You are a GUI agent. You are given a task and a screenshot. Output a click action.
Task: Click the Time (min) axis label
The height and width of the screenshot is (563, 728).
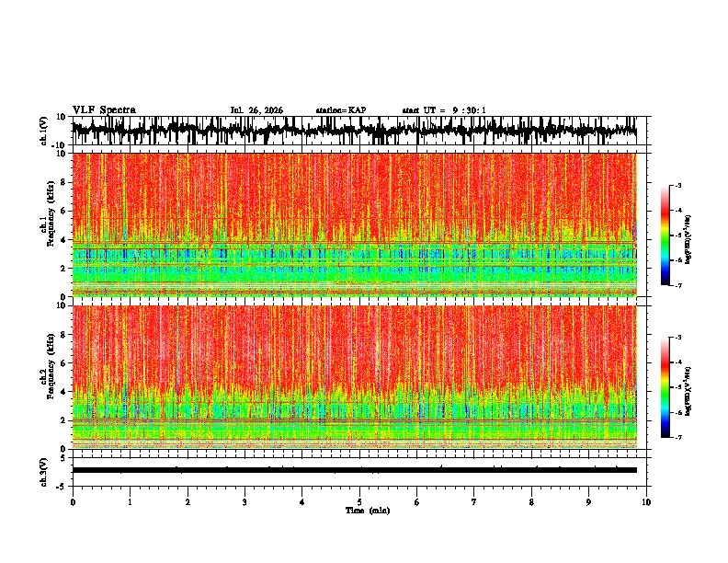click(x=368, y=511)
